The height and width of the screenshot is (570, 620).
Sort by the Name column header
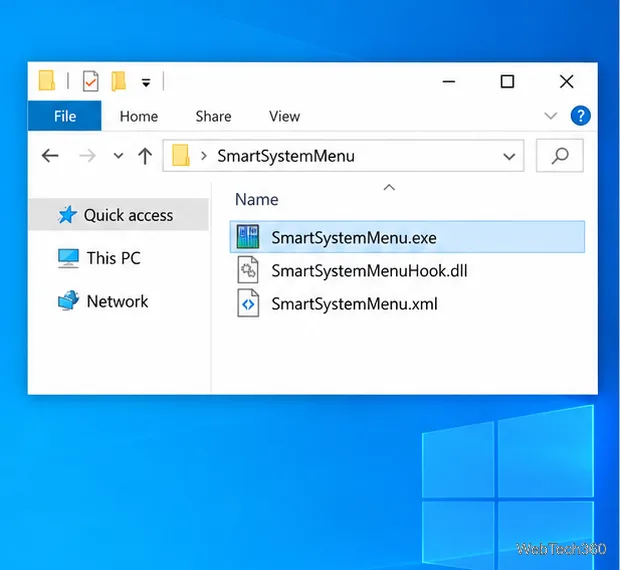tap(257, 199)
